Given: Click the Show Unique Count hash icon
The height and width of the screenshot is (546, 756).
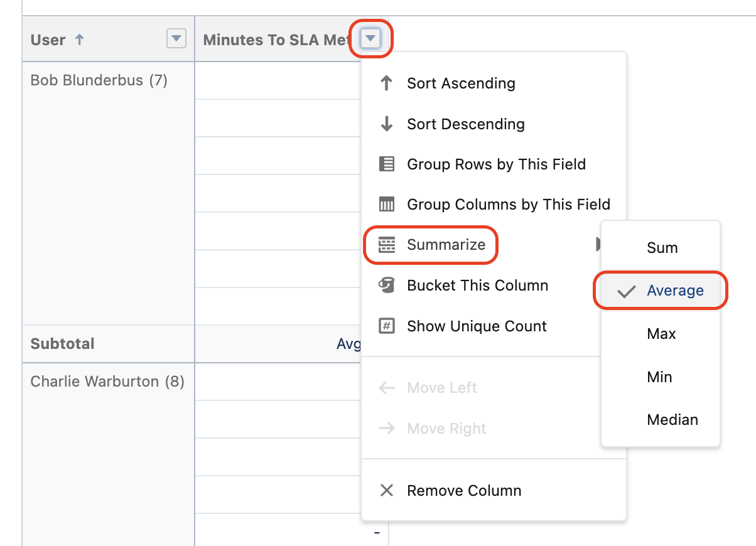Looking at the screenshot, I should coord(387,326).
